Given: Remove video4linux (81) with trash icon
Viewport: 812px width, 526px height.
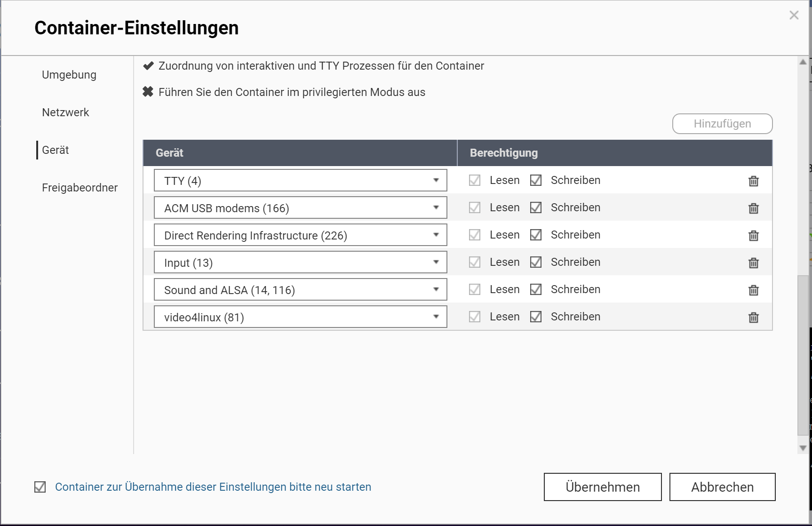Looking at the screenshot, I should [753, 317].
